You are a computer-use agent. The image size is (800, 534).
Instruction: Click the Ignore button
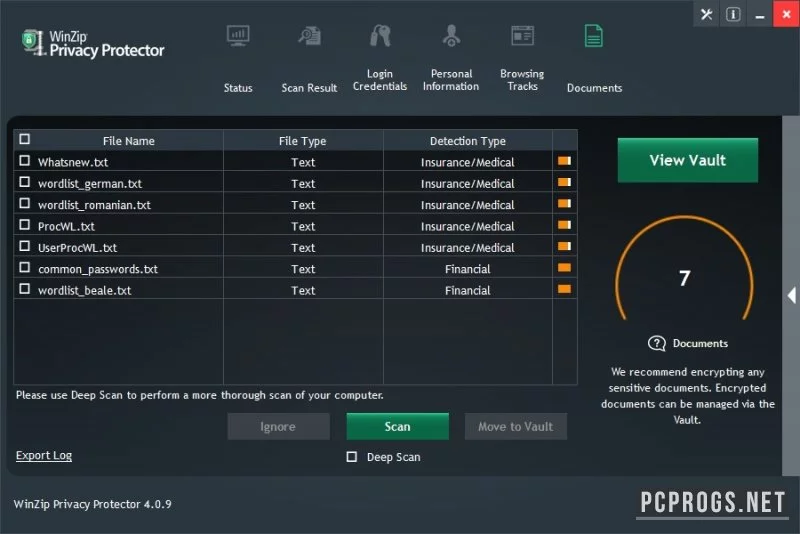coord(278,426)
